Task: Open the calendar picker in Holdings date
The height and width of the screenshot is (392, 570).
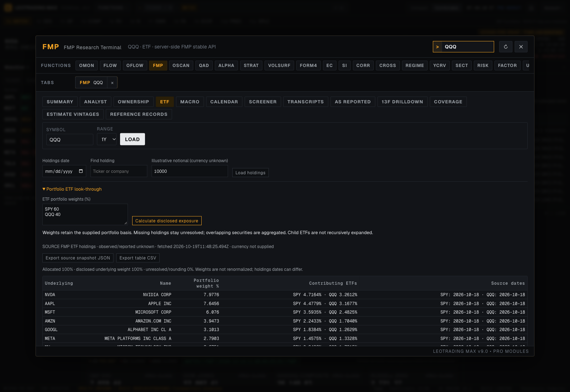Action: click(x=81, y=171)
